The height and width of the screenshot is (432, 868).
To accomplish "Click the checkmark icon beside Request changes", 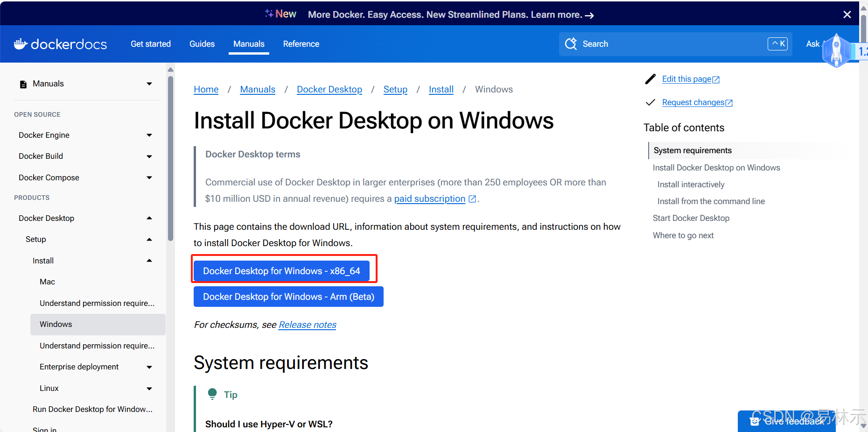I will 651,102.
